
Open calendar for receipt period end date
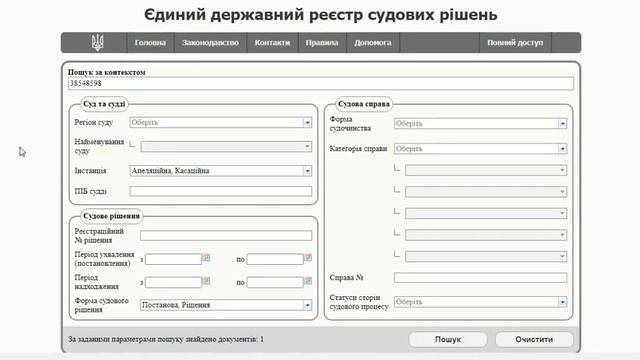[x=308, y=281]
